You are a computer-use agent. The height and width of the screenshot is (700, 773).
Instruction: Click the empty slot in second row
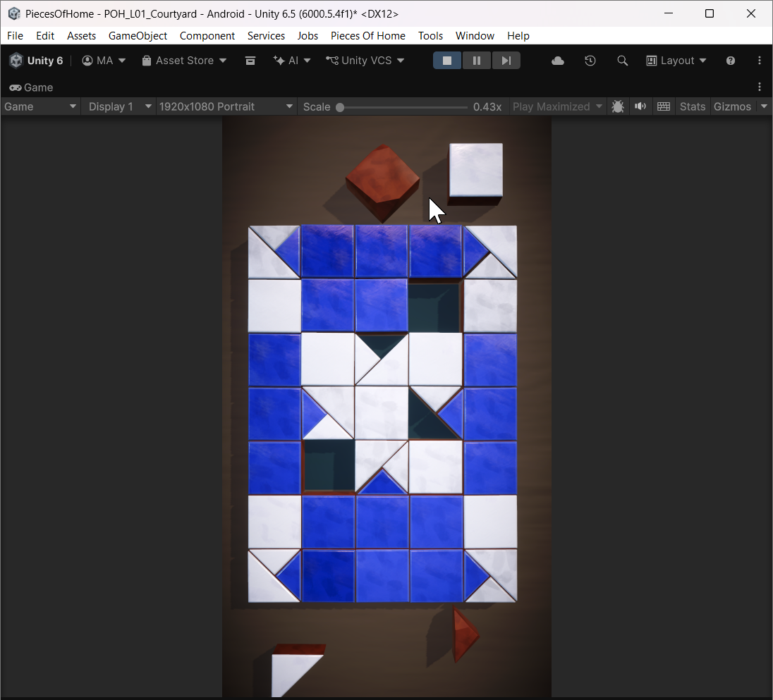tap(434, 306)
